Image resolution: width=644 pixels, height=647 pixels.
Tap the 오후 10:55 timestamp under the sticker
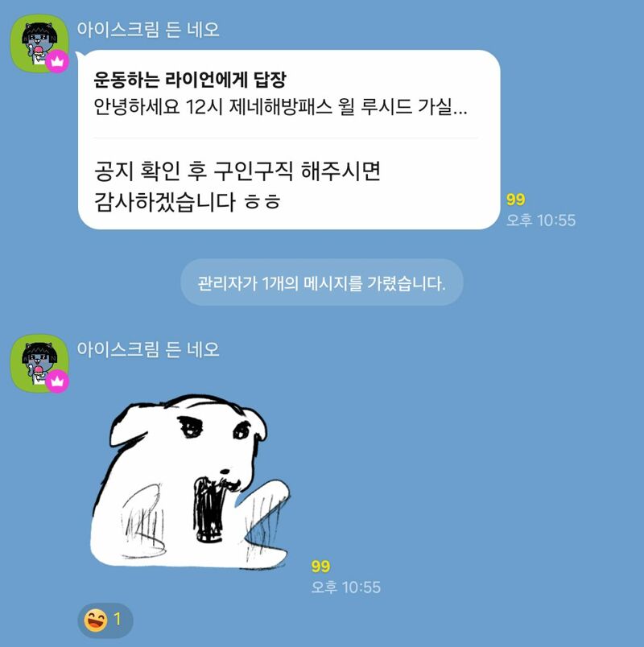346,587
